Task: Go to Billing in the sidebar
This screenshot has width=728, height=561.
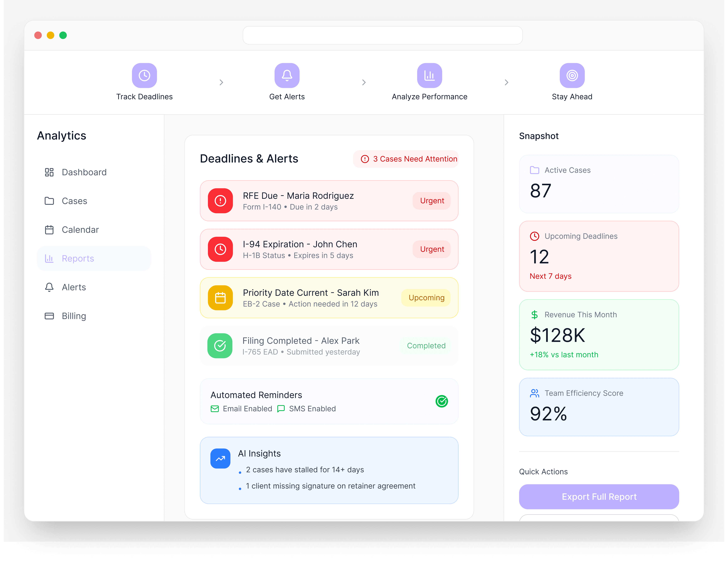Action: click(x=74, y=316)
